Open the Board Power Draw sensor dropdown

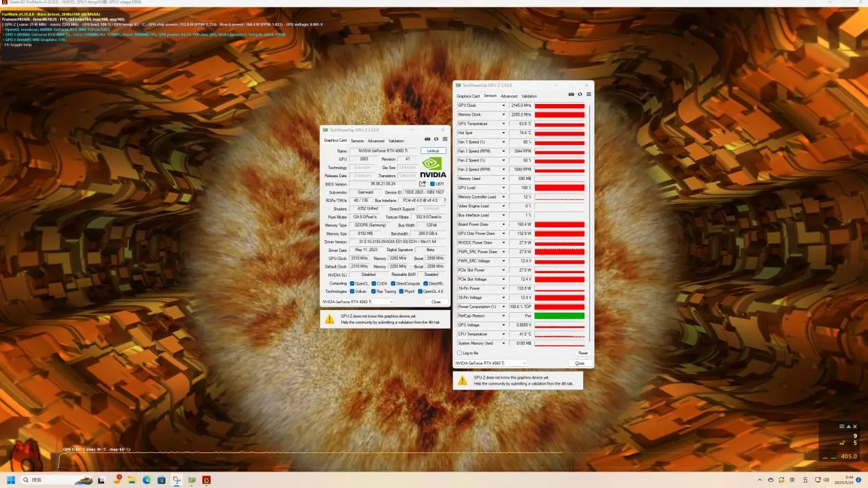click(x=504, y=224)
